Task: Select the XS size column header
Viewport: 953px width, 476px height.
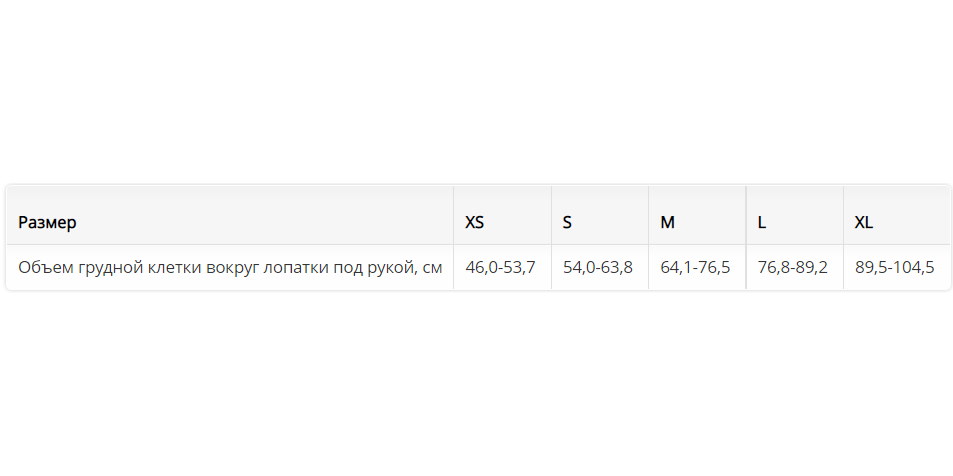Action: 475,222
